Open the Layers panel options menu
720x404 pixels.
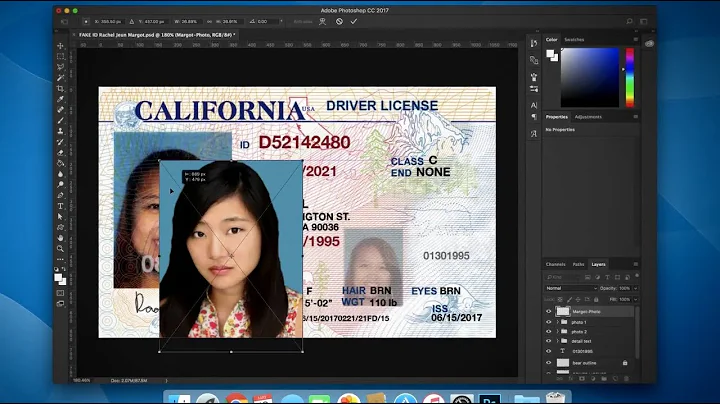(x=636, y=264)
